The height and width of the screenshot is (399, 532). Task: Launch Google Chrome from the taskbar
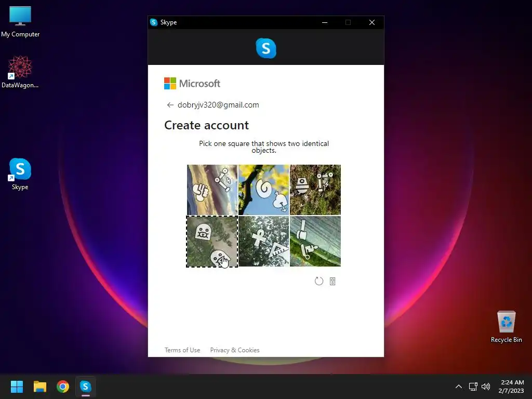pyautogui.click(x=63, y=387)
